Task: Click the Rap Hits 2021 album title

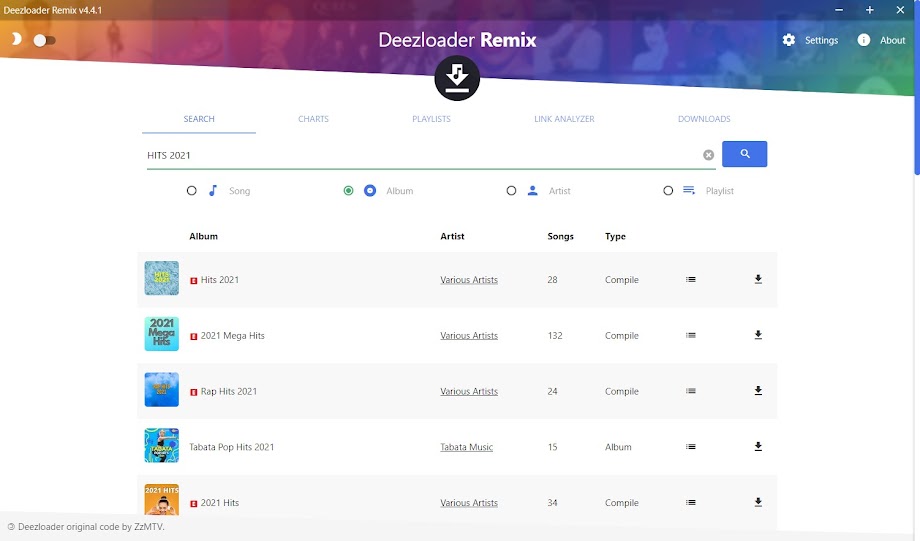Action: (x=229, y=391)
